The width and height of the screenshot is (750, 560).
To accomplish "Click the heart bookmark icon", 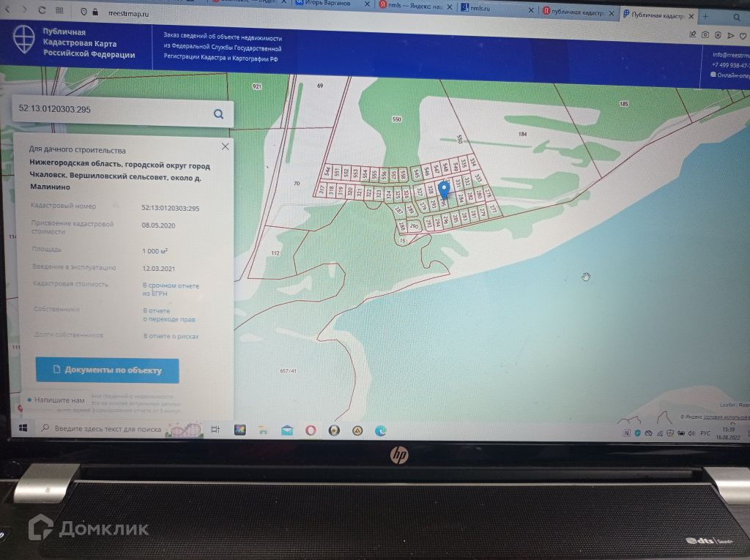I will point(743,36).
